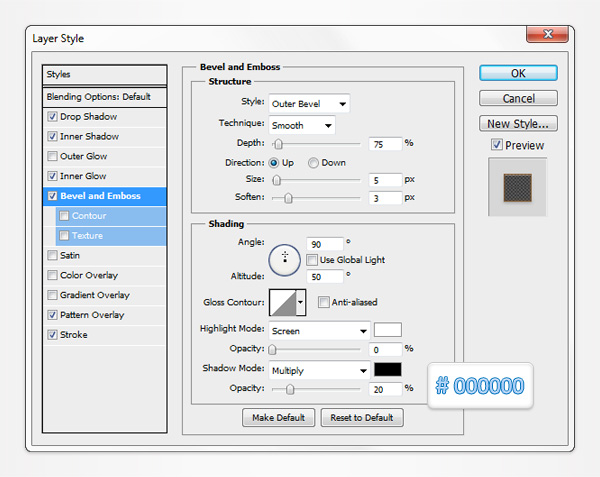This screenshot has width=600, height=477.
Task: Click the angle dial control
Action: (x=285, y=258)
